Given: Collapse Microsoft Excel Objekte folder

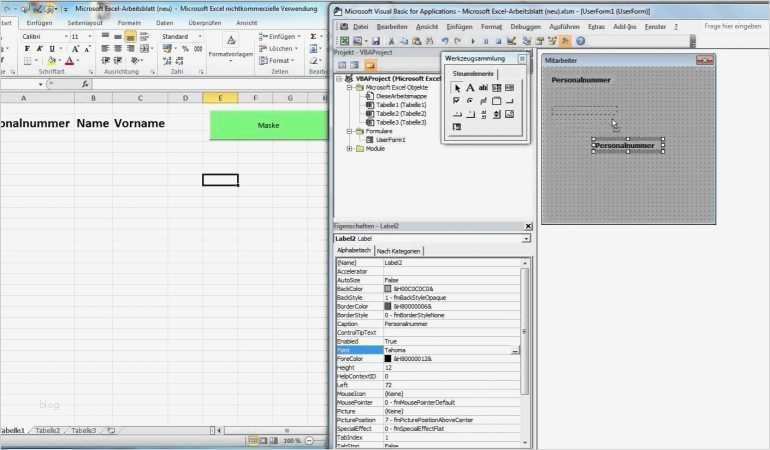Looking at the screenshot, I should (x=350, y=87).
